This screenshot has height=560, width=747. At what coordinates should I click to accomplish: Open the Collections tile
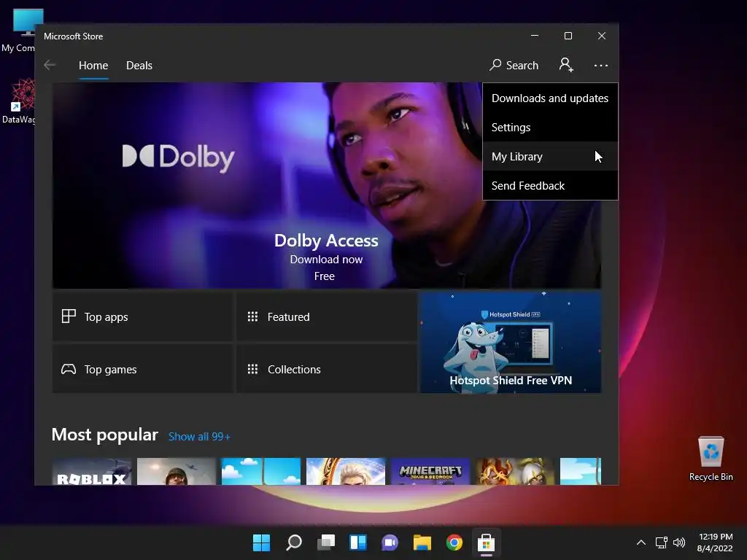tap(326, 369)
